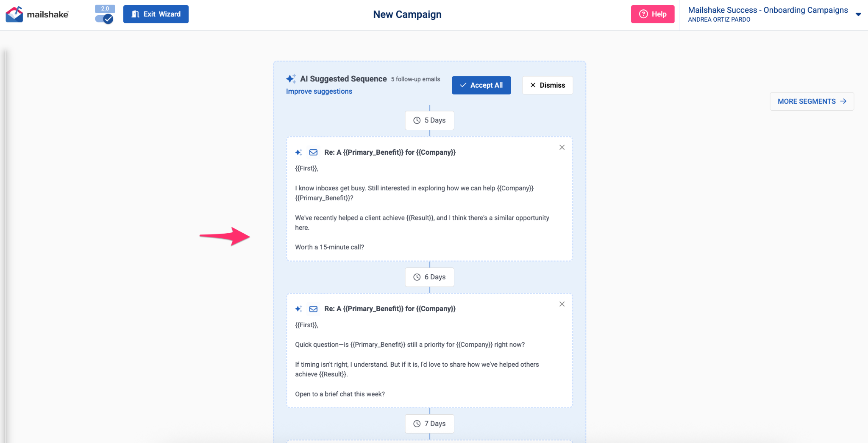Click the 'Worth a 15-minute call?' text

coord(330,248)
